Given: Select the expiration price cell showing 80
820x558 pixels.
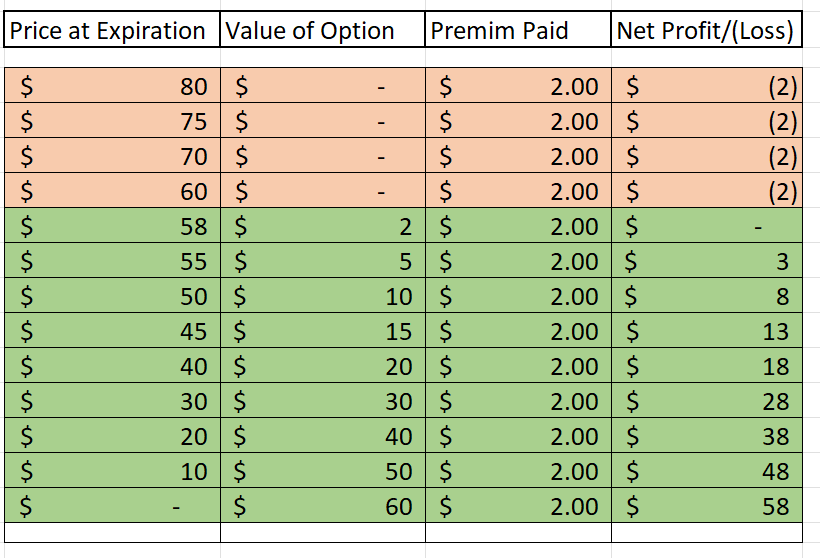Looking at the screenshot, I should (110, 87).
